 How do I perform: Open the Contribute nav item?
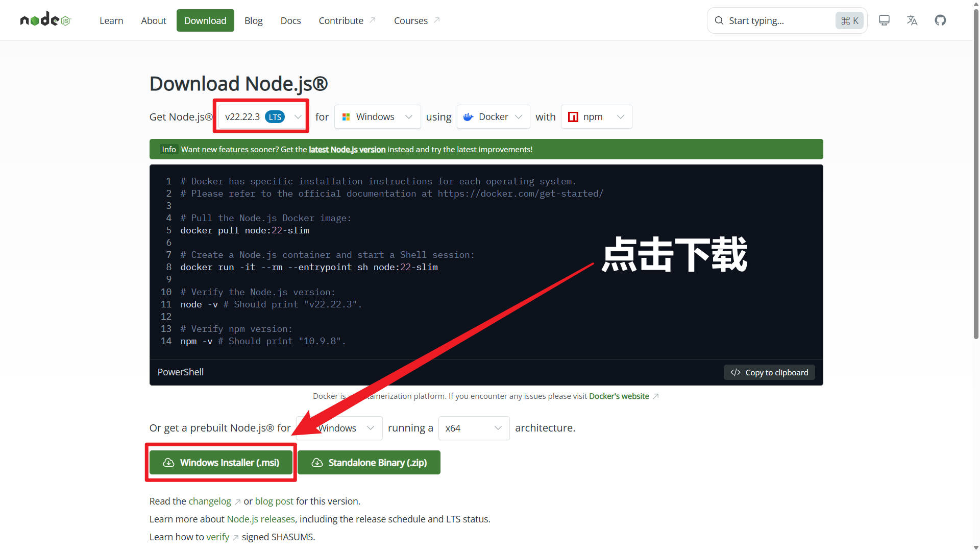click(x=347, y=20)
